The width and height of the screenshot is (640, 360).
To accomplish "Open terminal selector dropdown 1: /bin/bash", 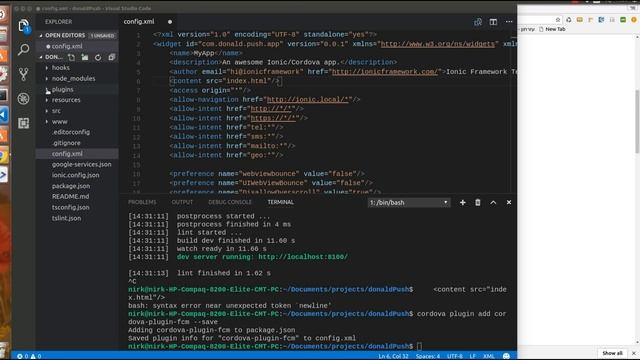I will [x=409, y=202].
